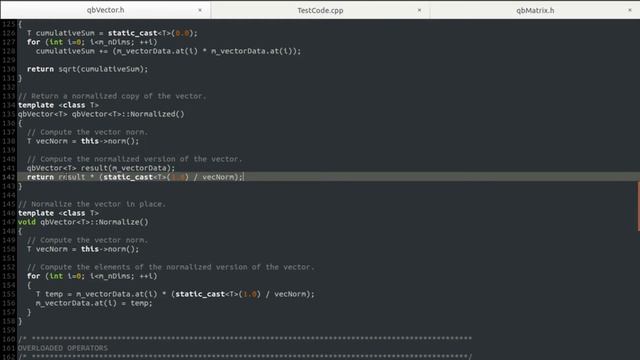Close the TestCode.cpp tab
The height and width of the screenshot is (360, 640).
coord(419,10)
